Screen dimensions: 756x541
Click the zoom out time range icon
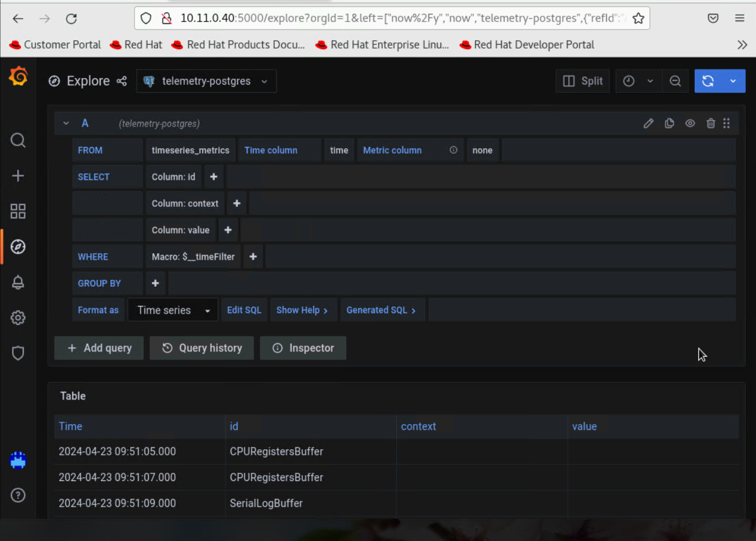[x=675, y=81]
